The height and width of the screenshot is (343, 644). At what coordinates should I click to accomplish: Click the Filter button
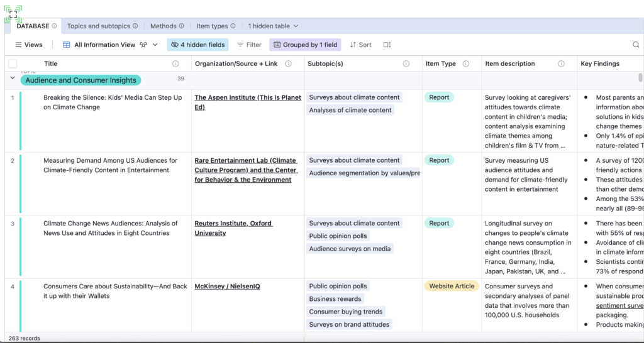[x=249, y=45]
